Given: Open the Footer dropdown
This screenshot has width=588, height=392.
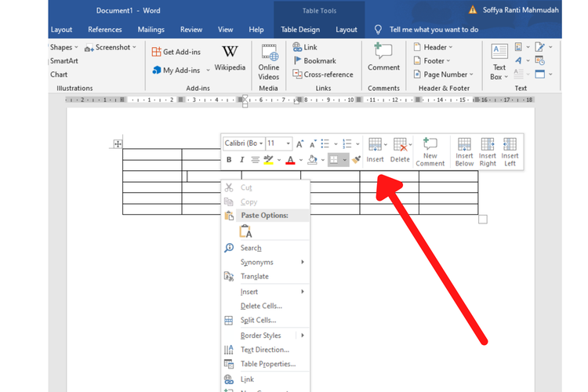Looking at the screenshot, I should point(432,61).
